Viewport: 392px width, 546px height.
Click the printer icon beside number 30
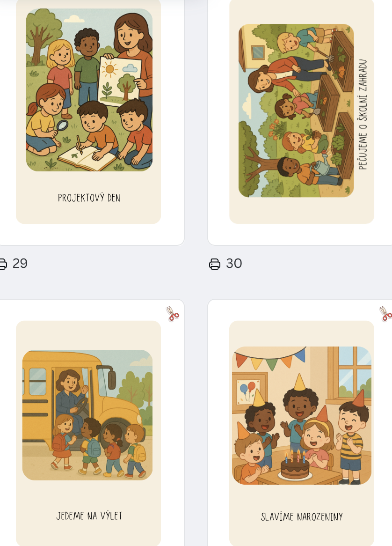(x=215, y=264)
